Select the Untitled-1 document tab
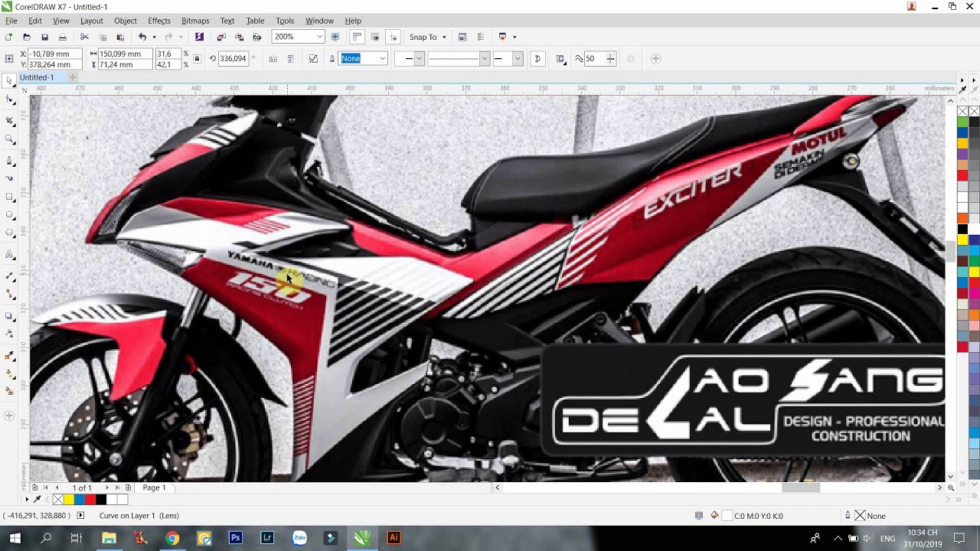The height and width of the screenshot is (551, 980). coord(37,77)
